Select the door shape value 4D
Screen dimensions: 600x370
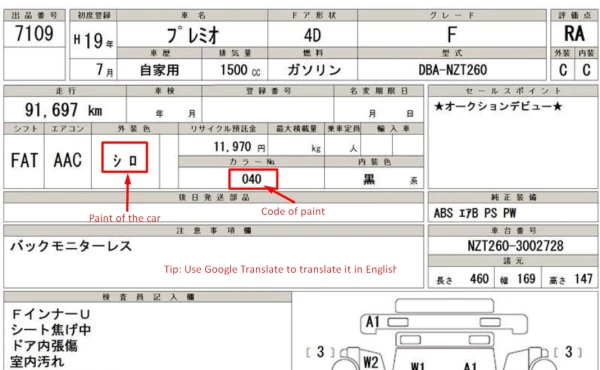pos(312,36)
